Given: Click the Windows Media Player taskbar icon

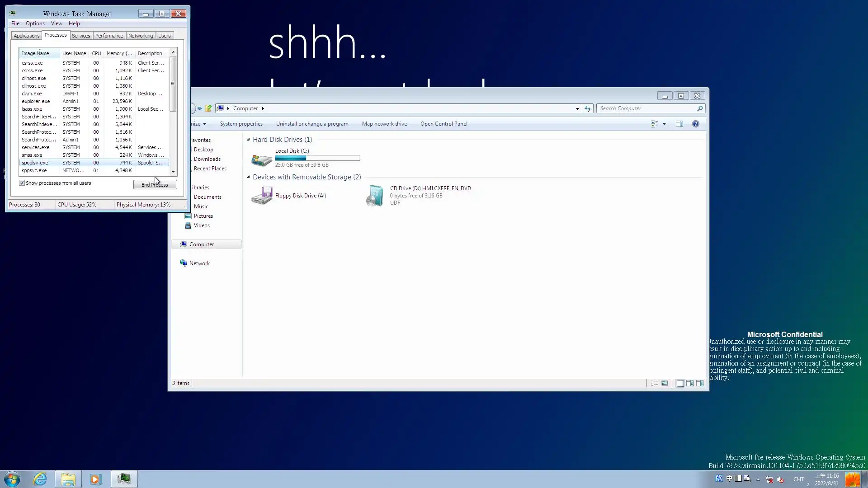Looking at the screenshot, I should coord(95,479).
